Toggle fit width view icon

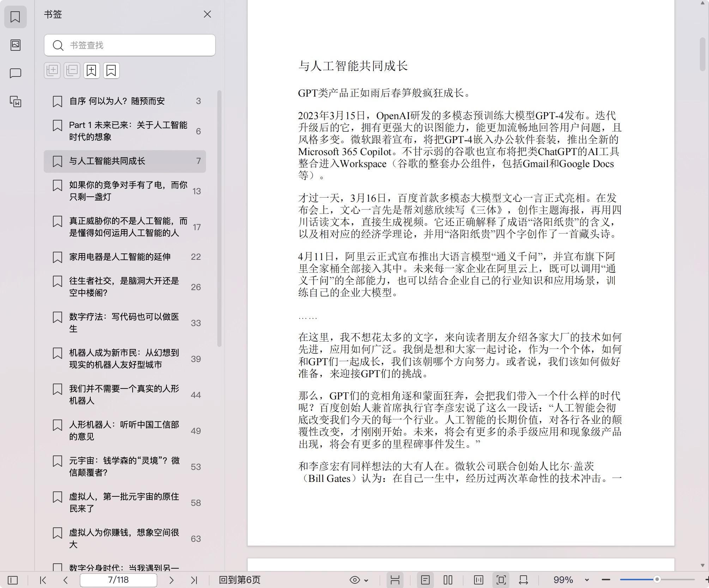point(523,580)
